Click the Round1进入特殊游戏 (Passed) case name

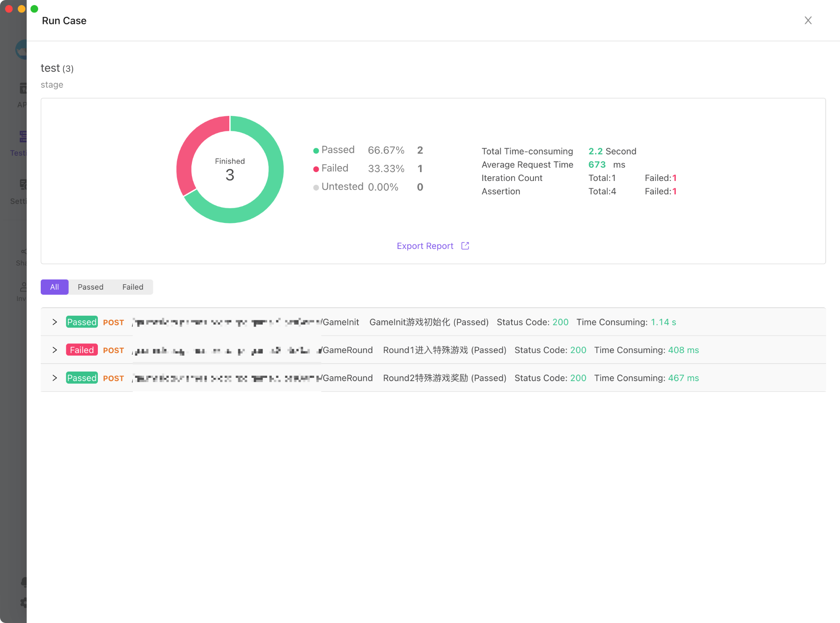click(444, 350)
